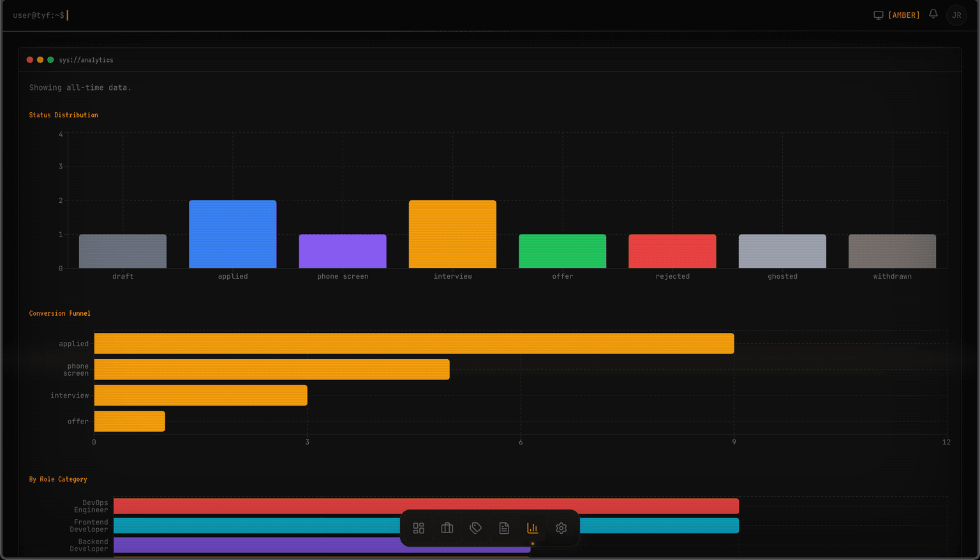This screenshot has width=980, height=560.
Task: Open the Documents icon in the dock
Action: 504,528
